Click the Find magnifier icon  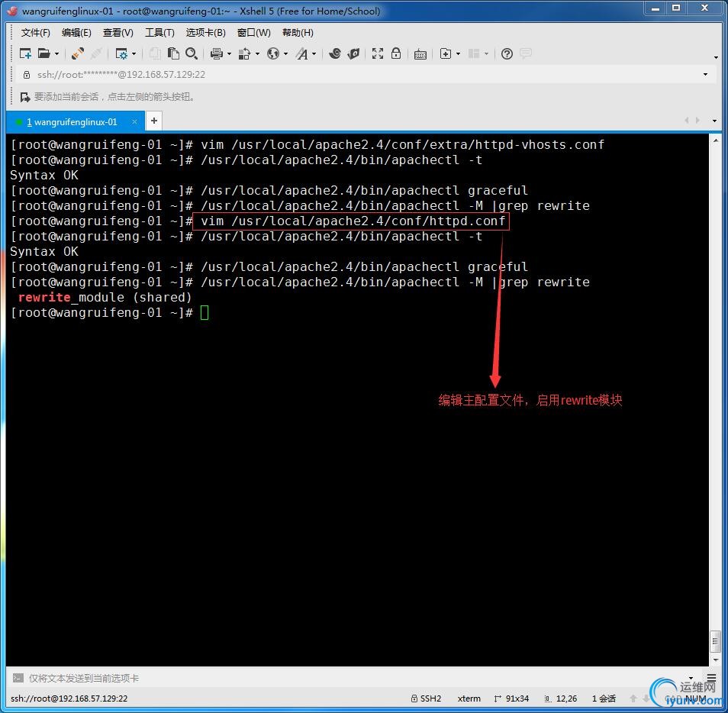click(x=192, y=54)
